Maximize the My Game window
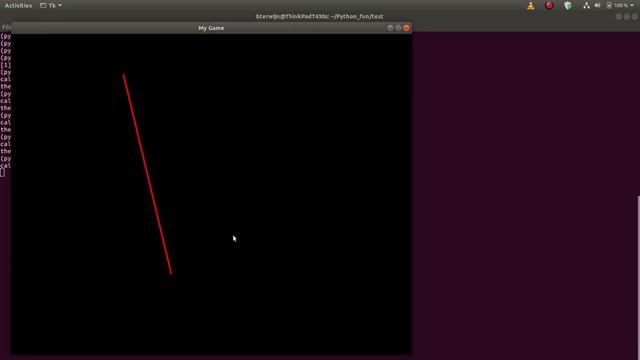 tap(398, 28)
